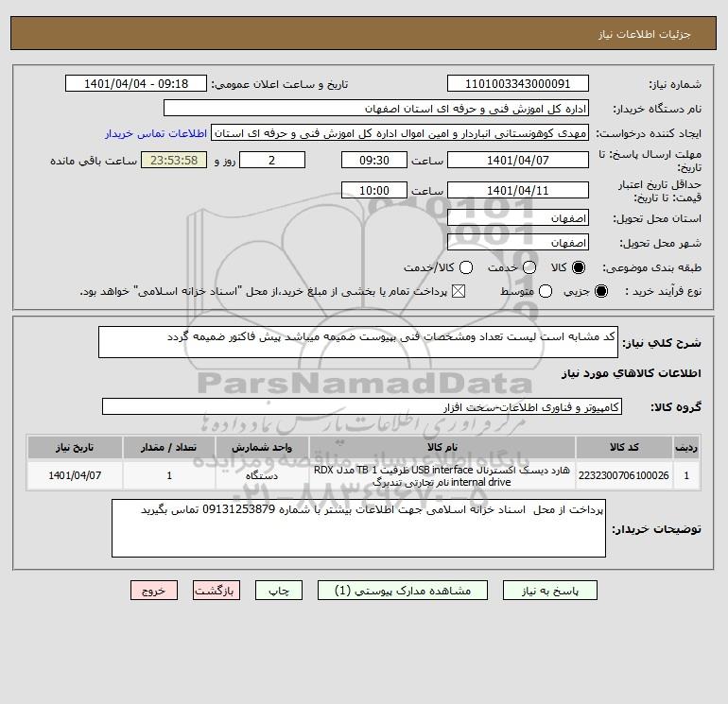The width and height of the screenshot is (728, 704).
Task: Select the کالا/خدمت radio option
Action: [x=466, y=267]
